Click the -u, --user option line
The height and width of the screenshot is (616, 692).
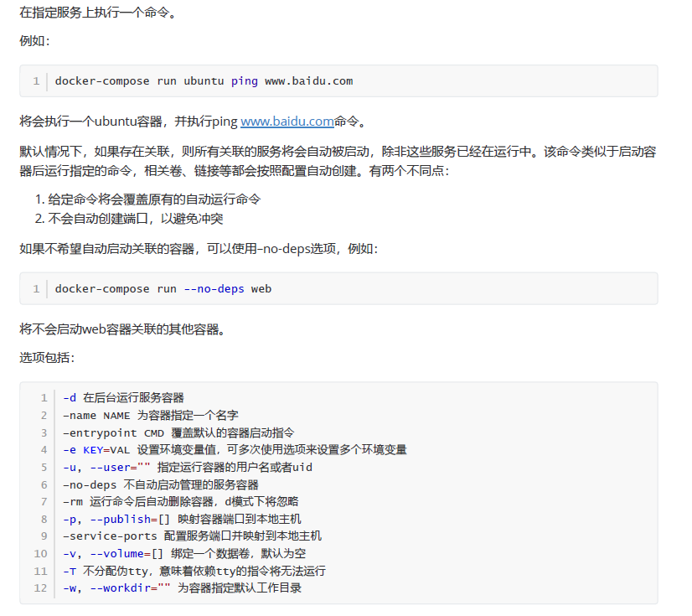point(188,467)
